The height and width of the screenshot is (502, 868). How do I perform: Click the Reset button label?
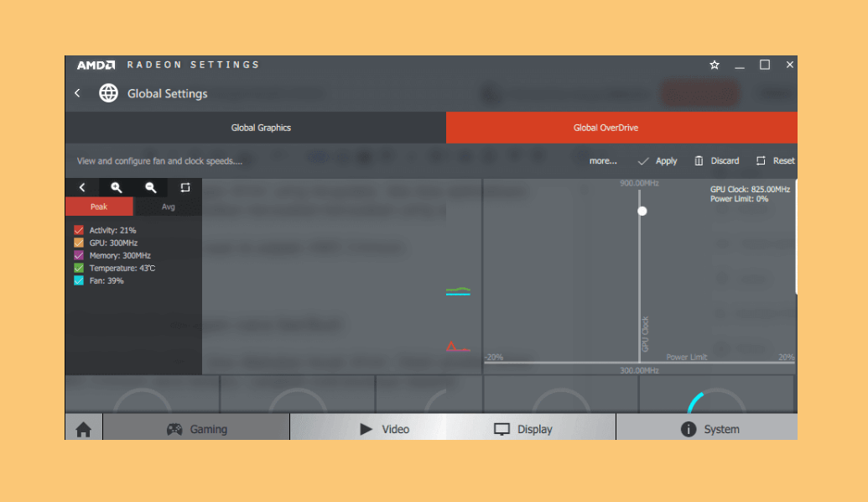[x=784, y=160]
